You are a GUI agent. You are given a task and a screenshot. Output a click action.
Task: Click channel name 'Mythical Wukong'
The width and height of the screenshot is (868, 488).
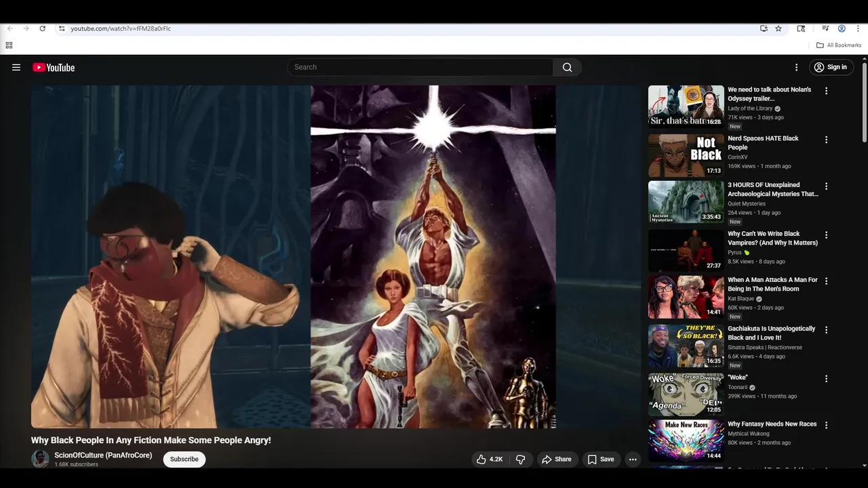[749, 434]
